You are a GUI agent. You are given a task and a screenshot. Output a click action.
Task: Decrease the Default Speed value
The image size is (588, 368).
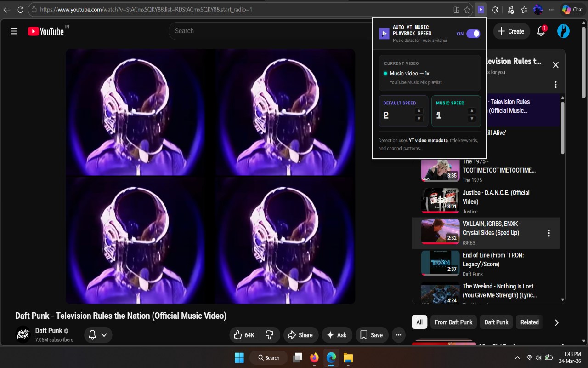(419, 119)
